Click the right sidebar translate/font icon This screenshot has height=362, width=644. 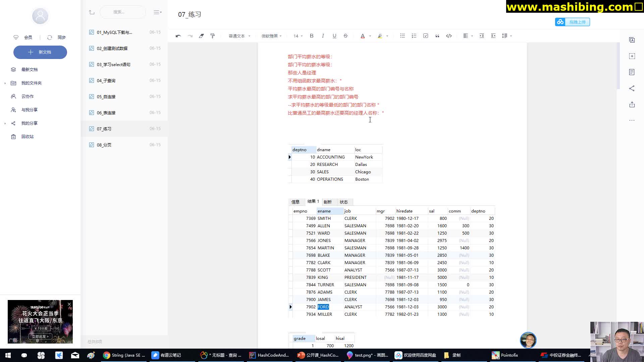pyautogui.click(x=632, y=40)
